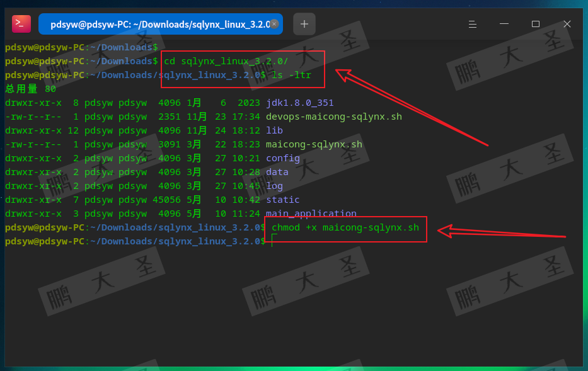Select the config folder name
Screen dimensions: 588x371
click(282, 158)
